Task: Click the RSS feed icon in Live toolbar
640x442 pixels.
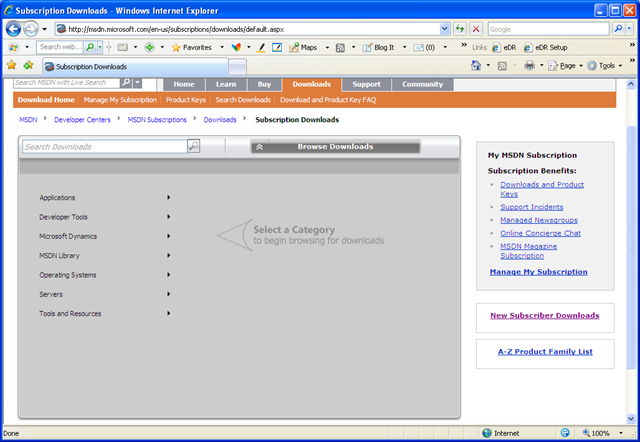Action: 340,48
